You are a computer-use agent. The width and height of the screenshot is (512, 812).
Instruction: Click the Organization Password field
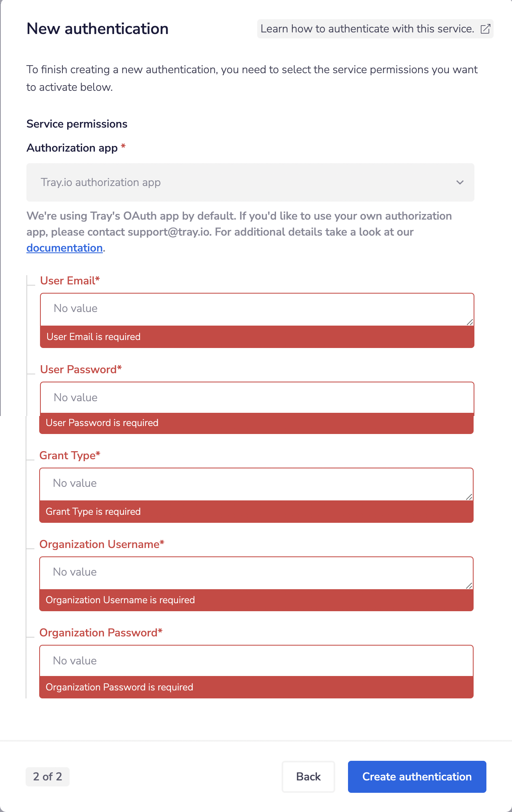tap(256, 660)
